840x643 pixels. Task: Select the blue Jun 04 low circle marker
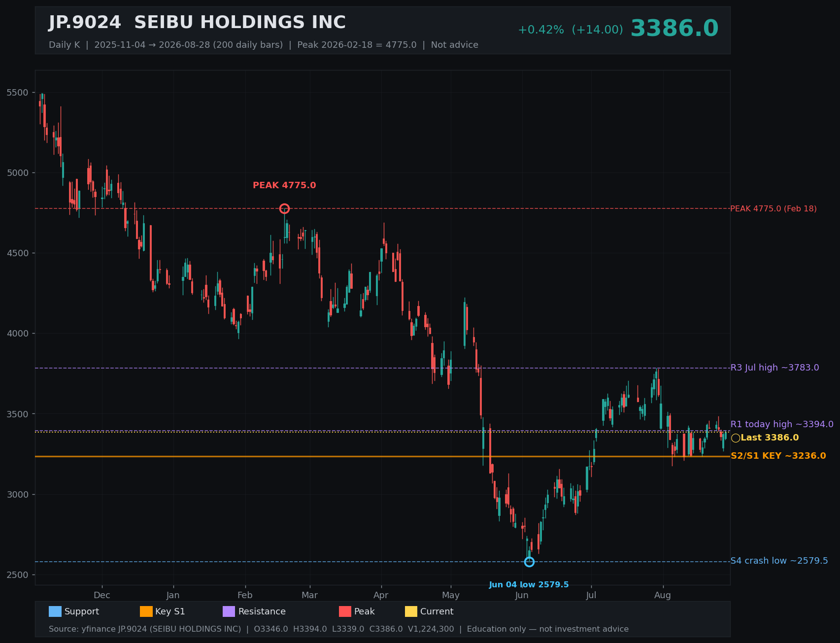(529, 562)
